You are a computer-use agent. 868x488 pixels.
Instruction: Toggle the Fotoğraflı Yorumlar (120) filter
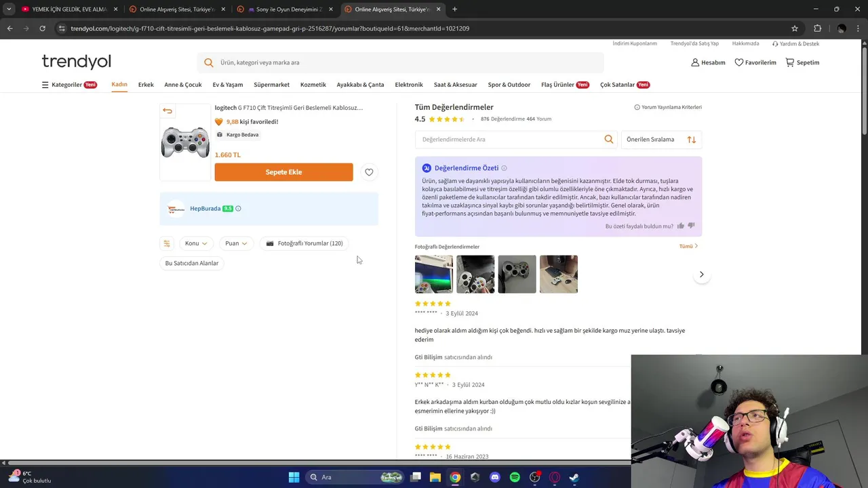click(304, 243)
